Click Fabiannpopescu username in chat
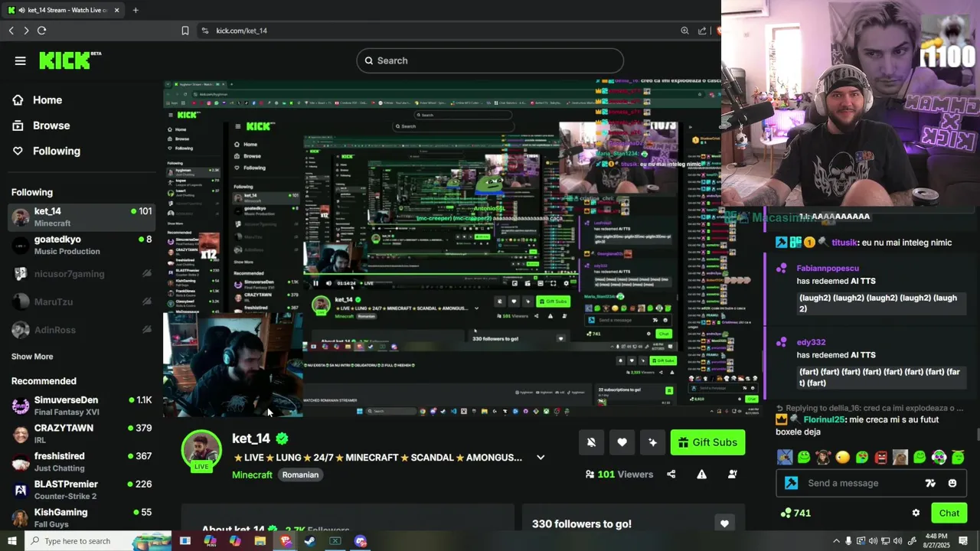The width and height of the screenshot is (980, 551). tap(828, 269)
